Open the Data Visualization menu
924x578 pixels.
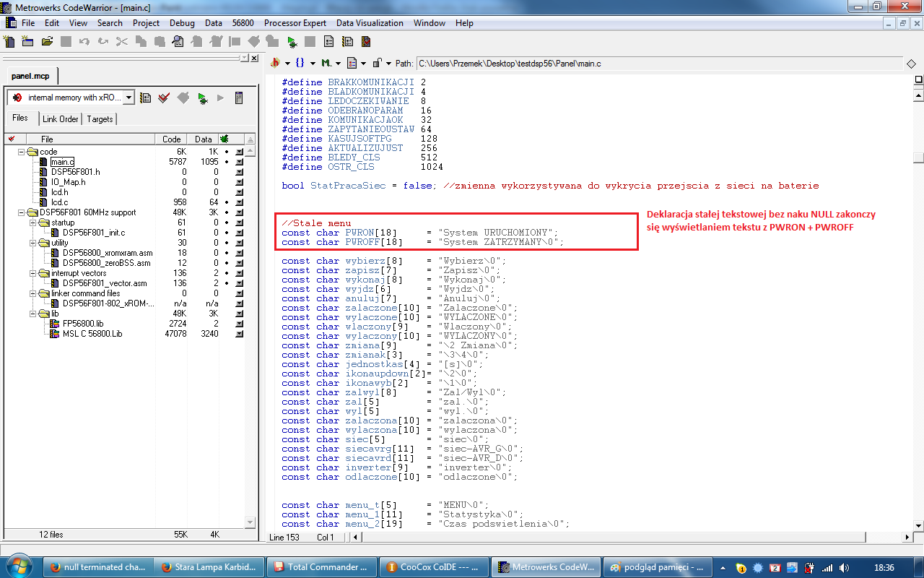370,23
